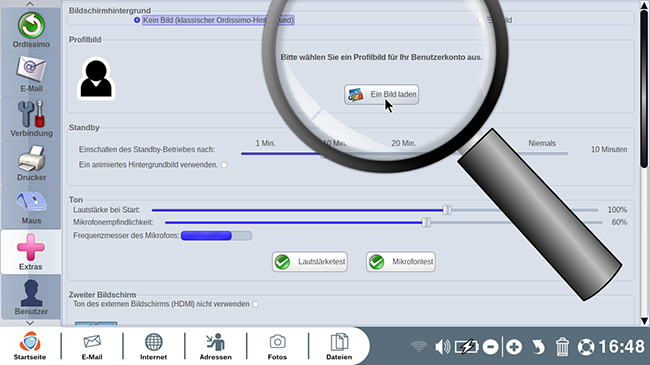Zoom out with the minus icon
The height and width of the screenshot is (365, 650).
(490, 347)
